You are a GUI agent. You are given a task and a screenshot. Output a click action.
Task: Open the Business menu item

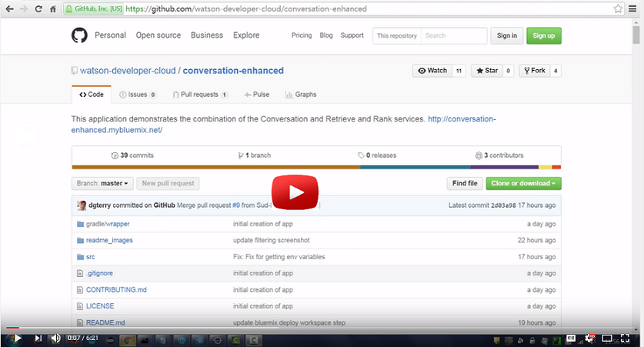pyautogui.click(x=207, y=35)
